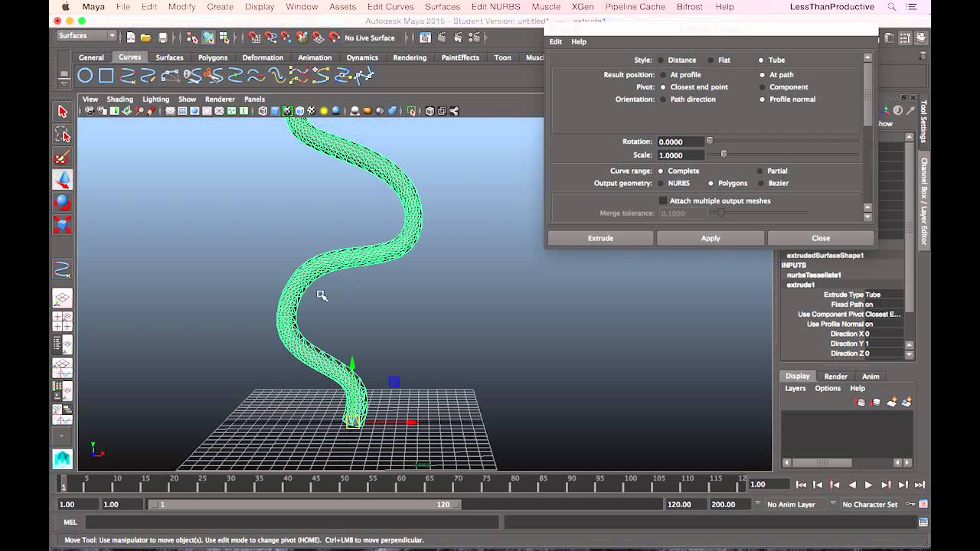Viewport: 980px width, 551px height.
Task: Open the Apple menu
Action: click(x=66, y=7)
